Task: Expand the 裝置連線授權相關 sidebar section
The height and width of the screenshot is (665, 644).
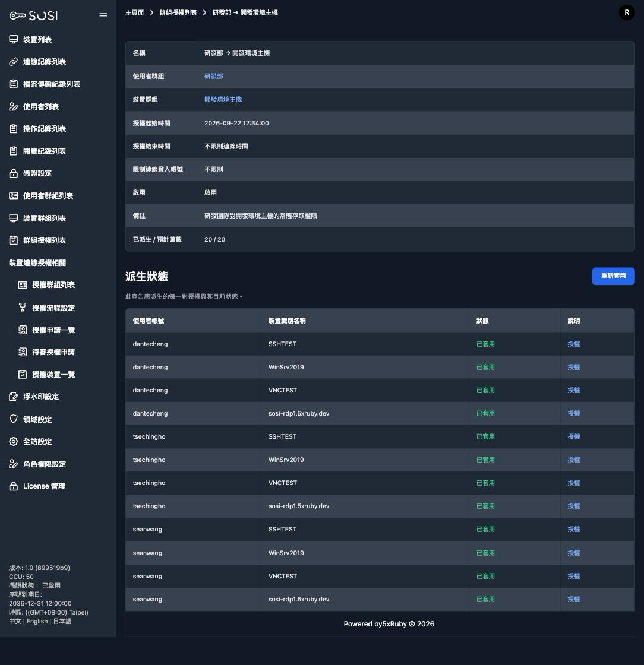Action: tap(37, 263)
